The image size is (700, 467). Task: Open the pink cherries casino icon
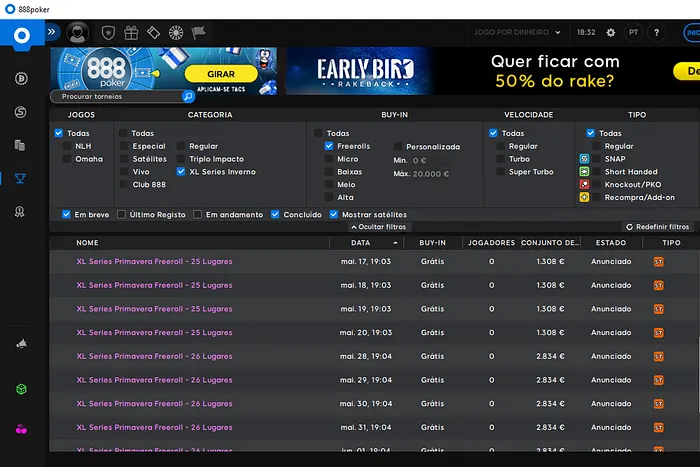tap(20, 429)
